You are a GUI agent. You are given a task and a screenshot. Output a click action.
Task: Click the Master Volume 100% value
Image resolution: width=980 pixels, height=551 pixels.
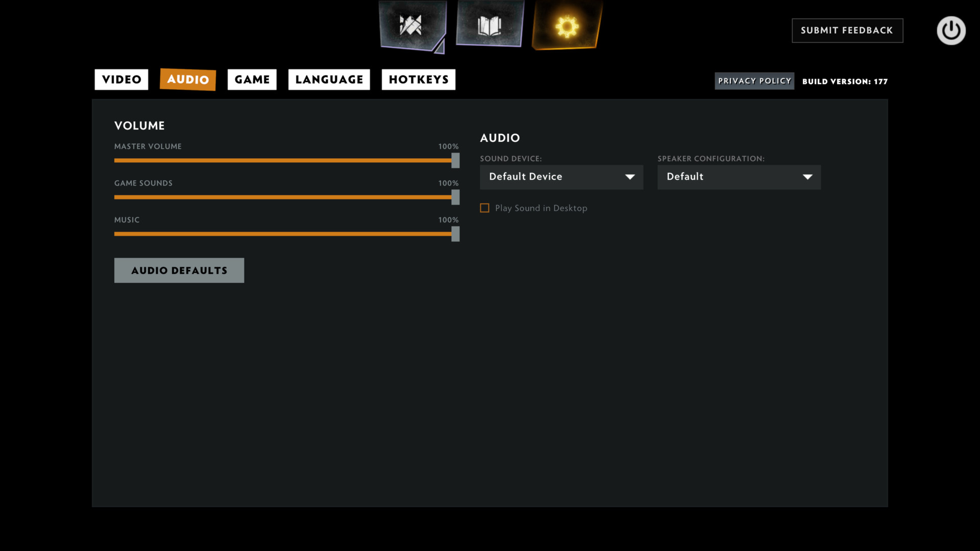click(x=448, y=146)
